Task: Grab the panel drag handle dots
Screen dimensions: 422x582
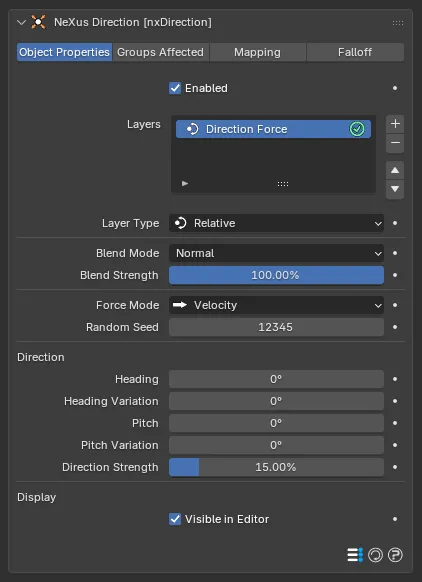Action: pyautogui.click(x=398, y=23)
